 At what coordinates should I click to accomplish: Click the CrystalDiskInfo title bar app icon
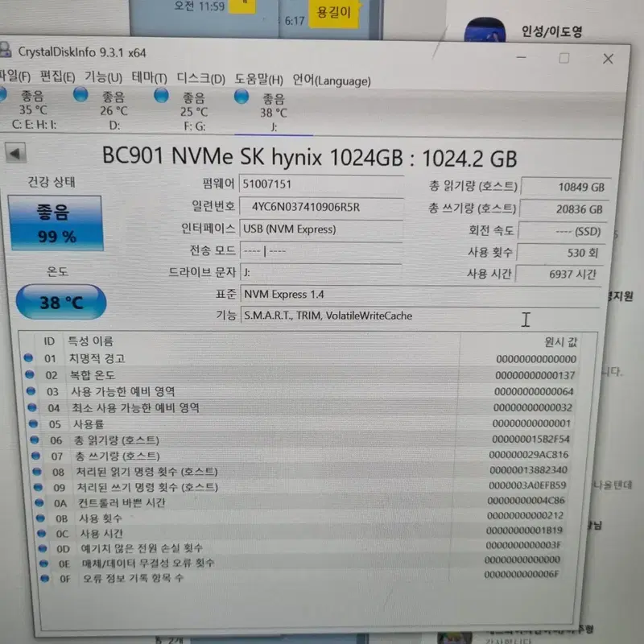pos(5,50)
